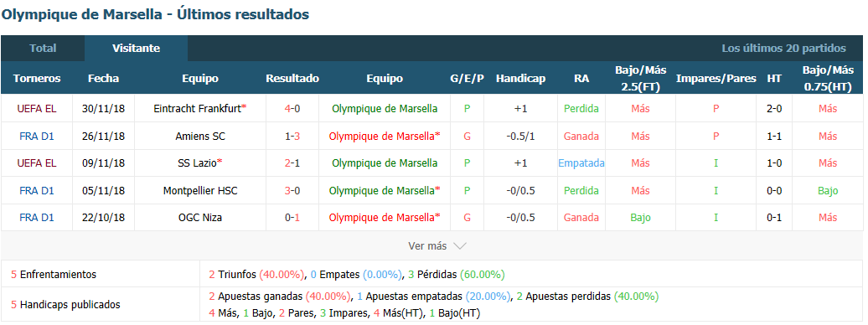Open the Montpellier HSC team link

(200, 191)
